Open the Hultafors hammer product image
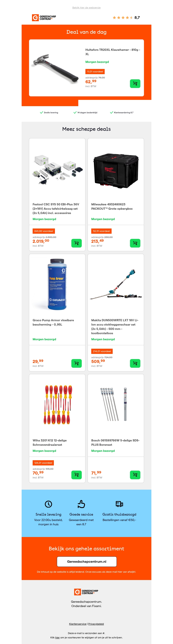Screen dimensions: 173x644 tap(56, 67)
